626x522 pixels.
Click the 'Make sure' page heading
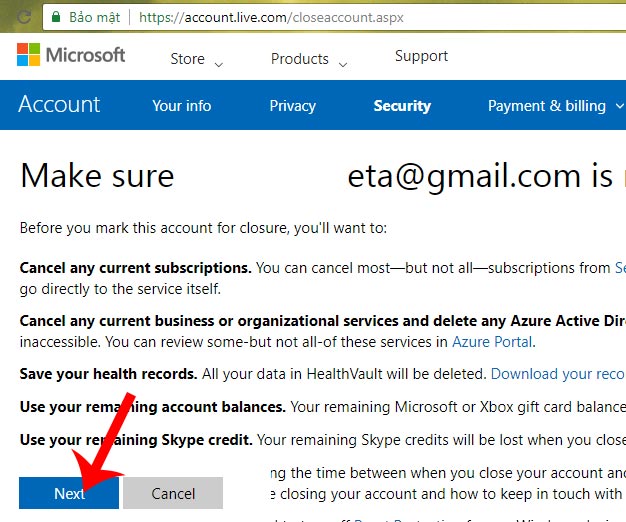tap(97, 177)
